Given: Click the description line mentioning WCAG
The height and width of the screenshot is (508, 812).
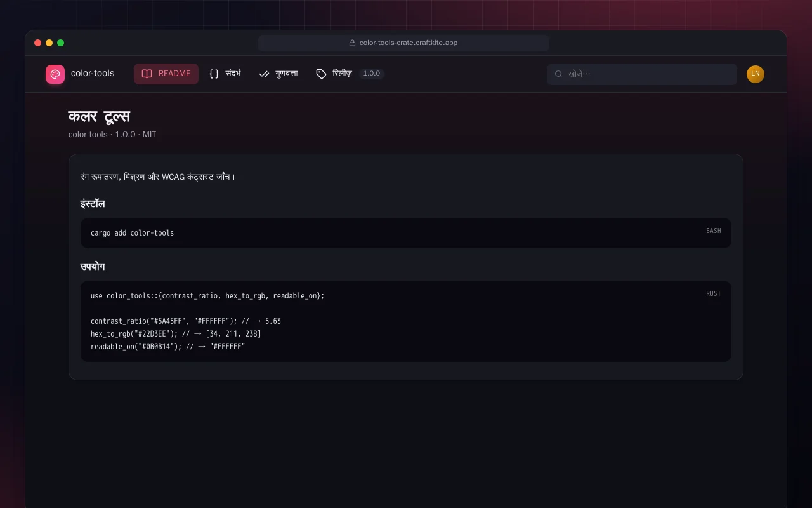Looking at the screenshot, I should (158, 177).
